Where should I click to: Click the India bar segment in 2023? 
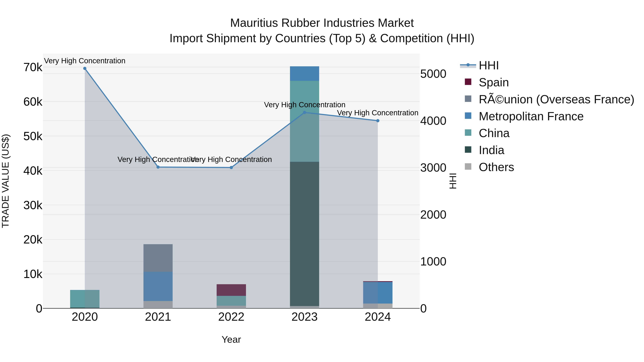pos(304,234)
